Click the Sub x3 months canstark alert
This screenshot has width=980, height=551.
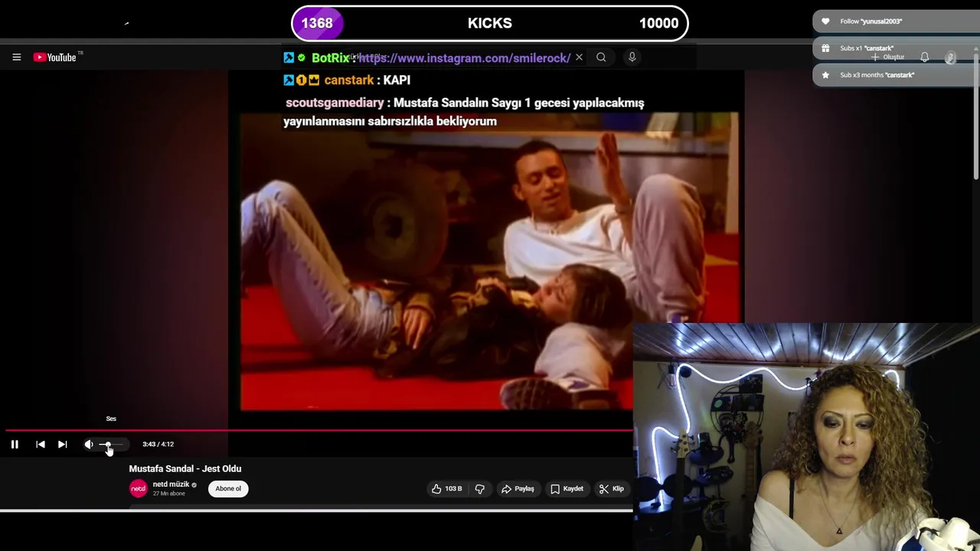pos(896,75)
